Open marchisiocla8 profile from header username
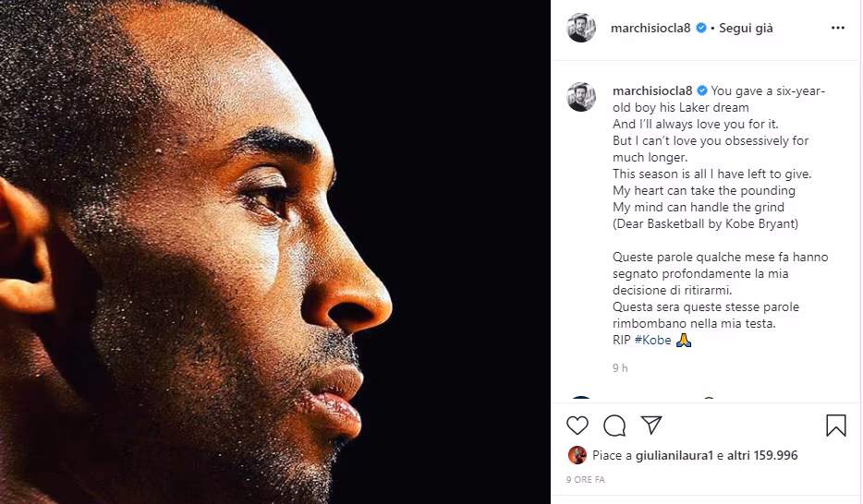The image size is (863, 504). pyautogui.click(x=651, y=29)
